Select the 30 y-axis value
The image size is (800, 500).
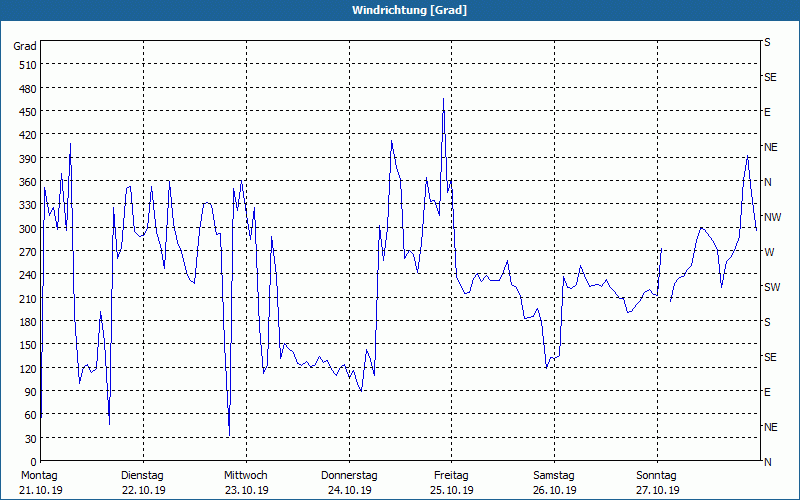coord(30,439)
